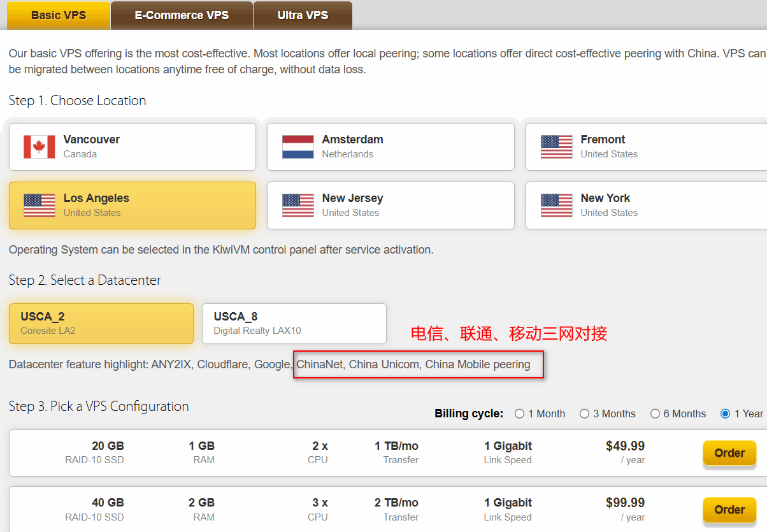Choose the New York location name
Screen dimensions: 767x532
tap(605, 198)
